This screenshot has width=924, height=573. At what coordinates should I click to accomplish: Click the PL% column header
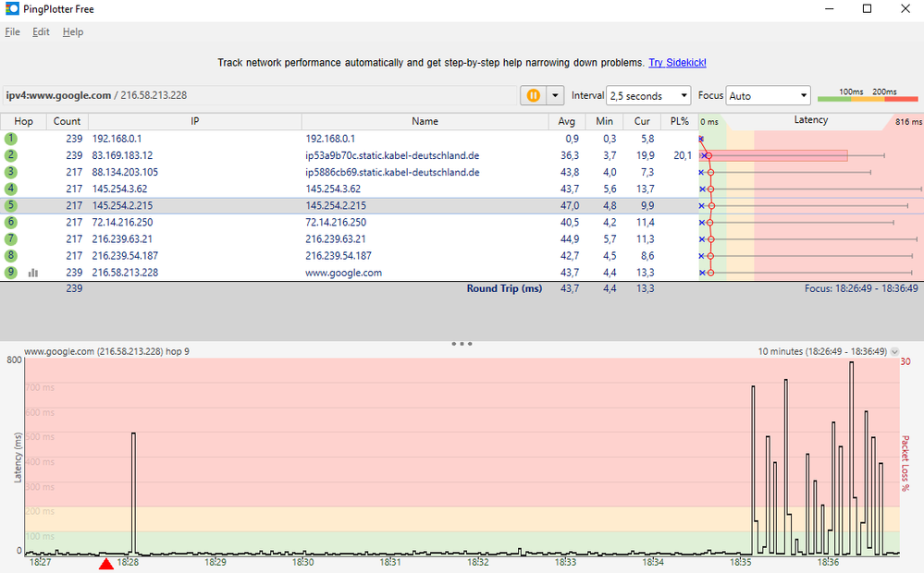click(680, 121)
